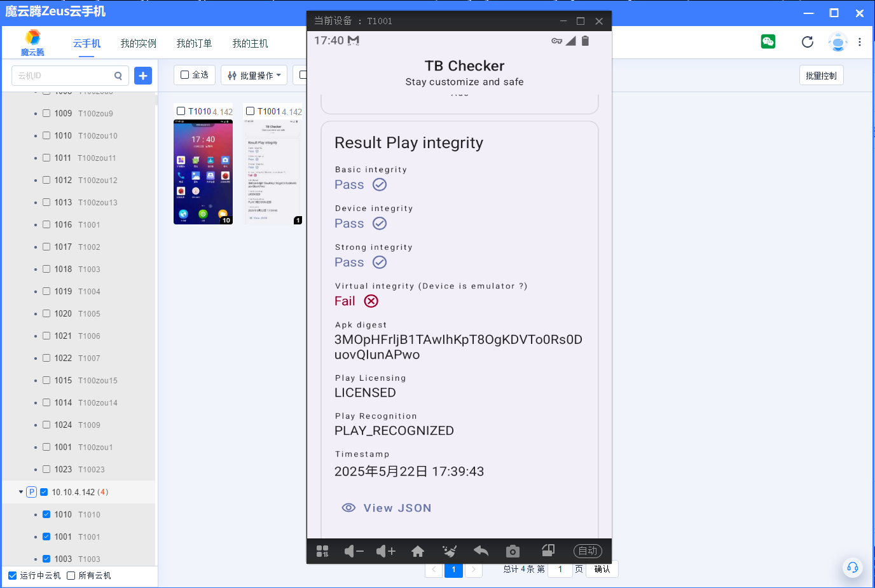The image size is (875, 588).
Task: Click the refresh icon in top bar
Action: coord(808,42)
